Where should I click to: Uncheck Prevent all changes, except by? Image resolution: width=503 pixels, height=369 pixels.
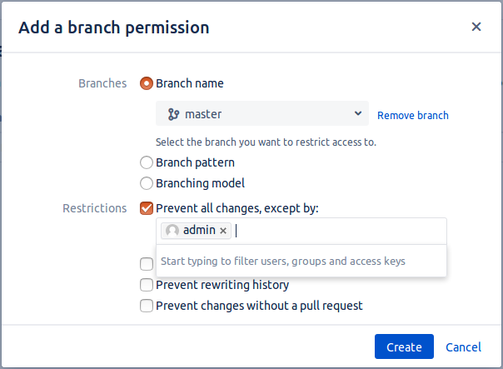tap(146, 208)
